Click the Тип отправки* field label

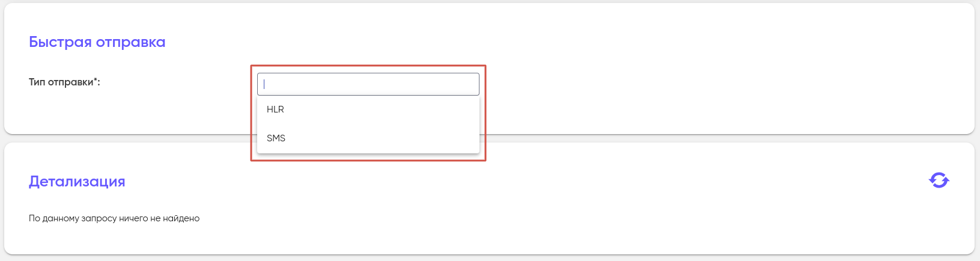[x=64, y=82]
